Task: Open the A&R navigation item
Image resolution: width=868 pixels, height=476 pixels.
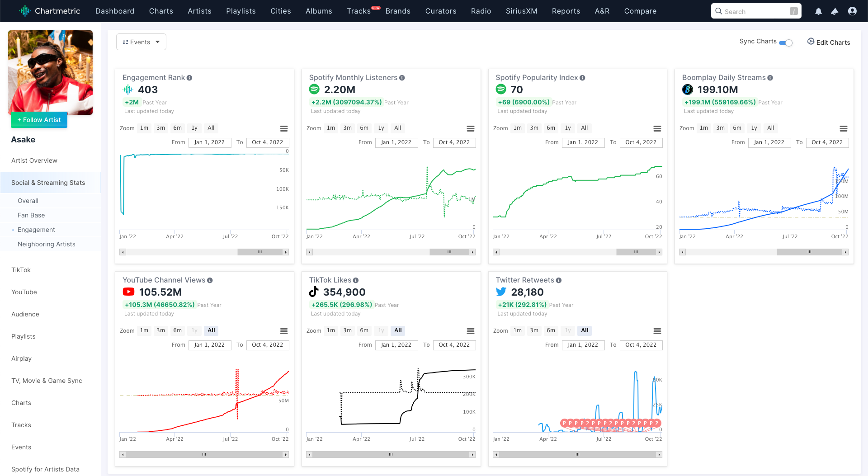Action: click(x=602, y=11)
